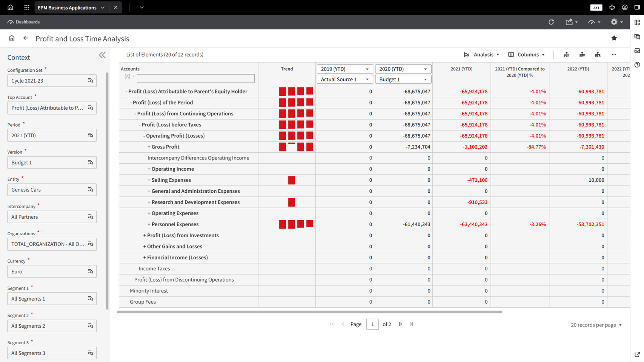Go to the next page of records
This screenshot has height=362, width=644.
click(400, 324)
